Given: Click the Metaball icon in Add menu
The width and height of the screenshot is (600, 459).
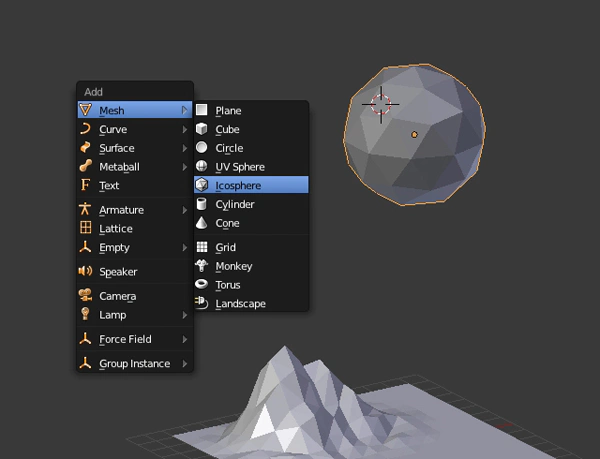Looking at the screenshot, I should tap(86, 167).
